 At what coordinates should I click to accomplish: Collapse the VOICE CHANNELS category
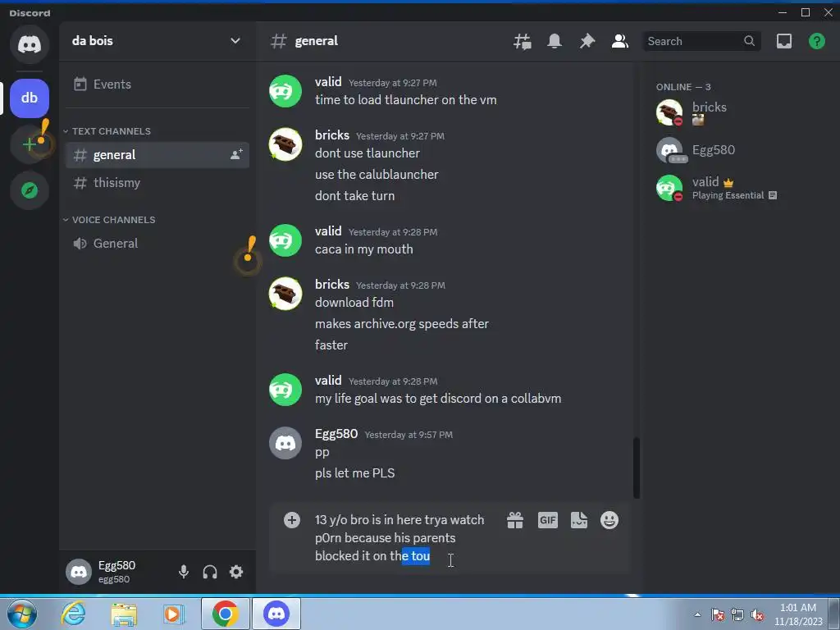109,220
